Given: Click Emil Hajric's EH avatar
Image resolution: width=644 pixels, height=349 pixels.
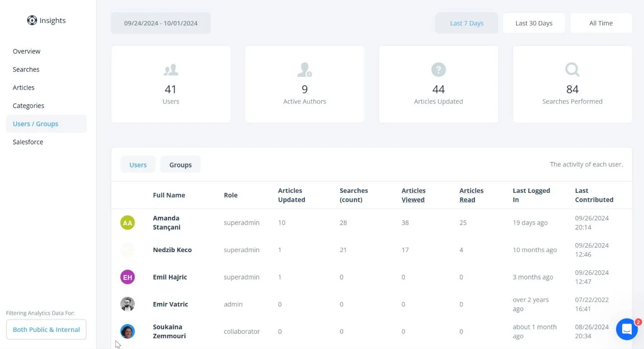Looking at the screenshot, I should [127, 277].
